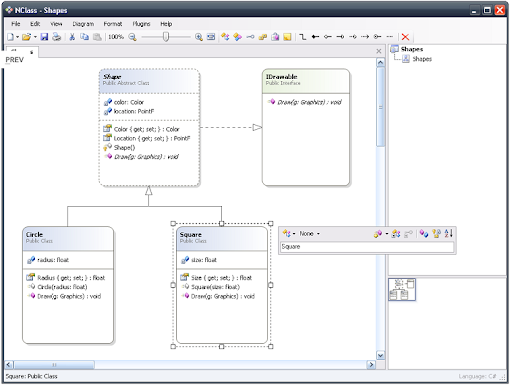Click the red X Delete icon
The height and width of the screenshot is (387, 512).
point(405,37)
